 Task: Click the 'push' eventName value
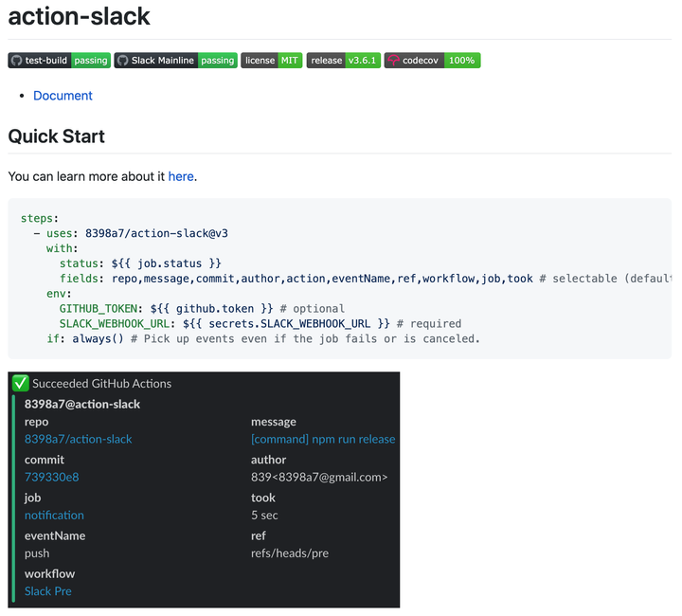click(x=37, y=553)
